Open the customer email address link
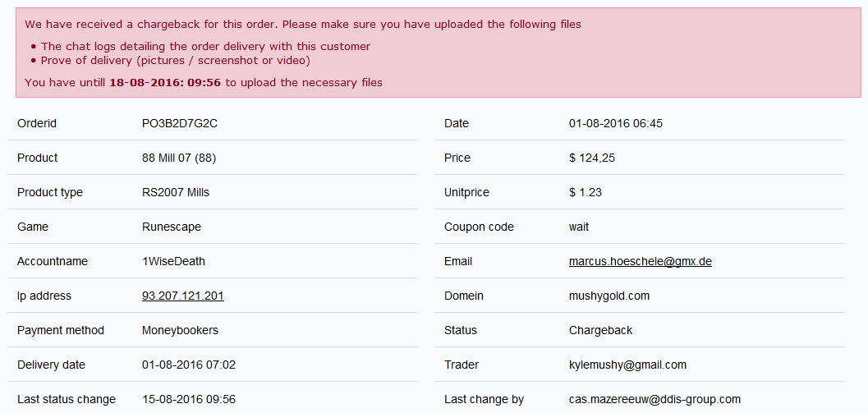Screen dimensions: 868x413 click(640, 261)
